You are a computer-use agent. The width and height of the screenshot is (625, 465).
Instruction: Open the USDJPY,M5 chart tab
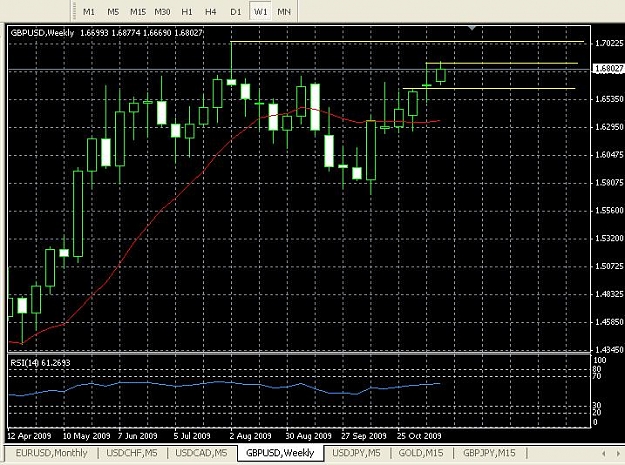(x=356, y=453)
